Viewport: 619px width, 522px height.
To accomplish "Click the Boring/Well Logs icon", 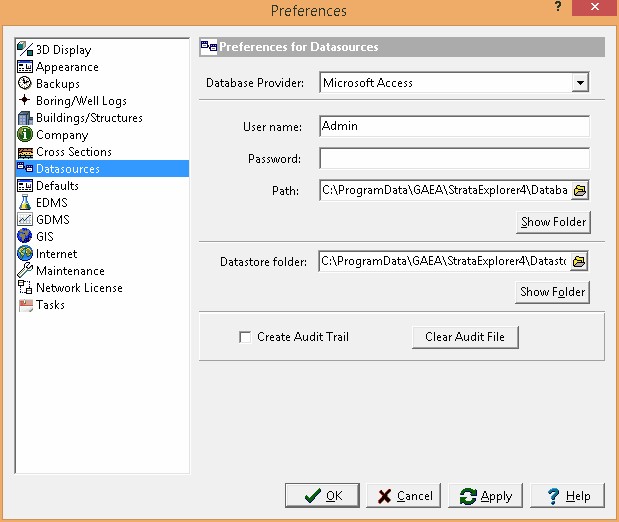I will (25, 101).
